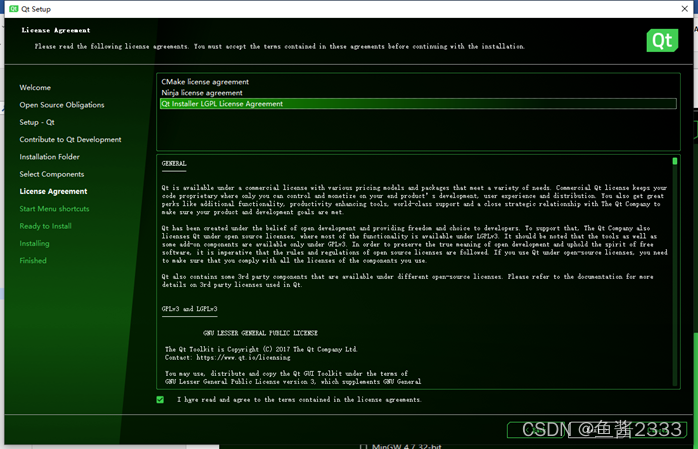Screen dimensions: 698x449
Task: Select the Setup - Qt step
Action: click(x=37, y=122)
